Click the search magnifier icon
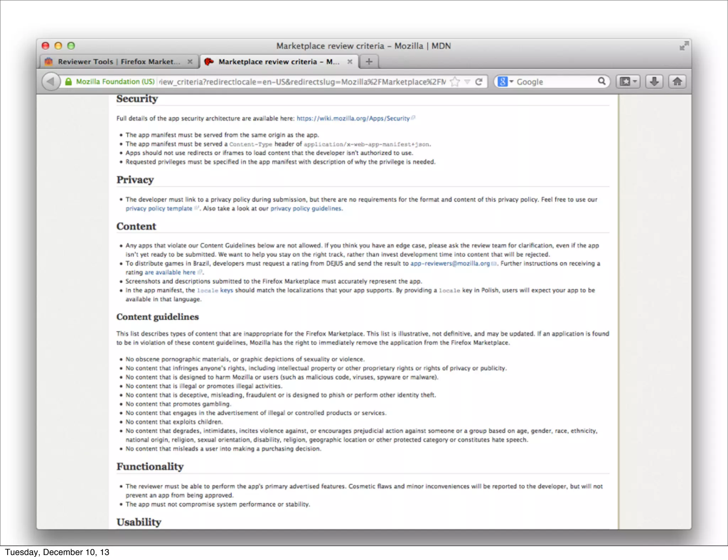728x560 pixels. point(601,81)
